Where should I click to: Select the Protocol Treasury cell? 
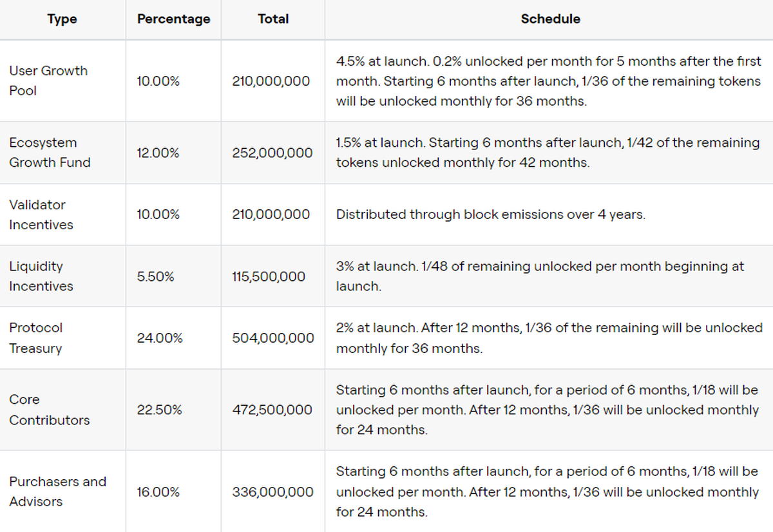tap(36, 338)
